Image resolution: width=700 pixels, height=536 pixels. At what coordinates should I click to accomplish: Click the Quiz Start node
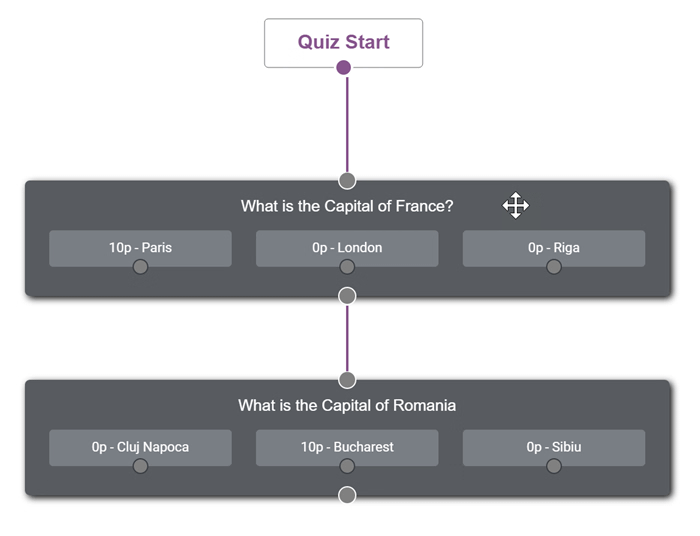(x=343, y=43)
